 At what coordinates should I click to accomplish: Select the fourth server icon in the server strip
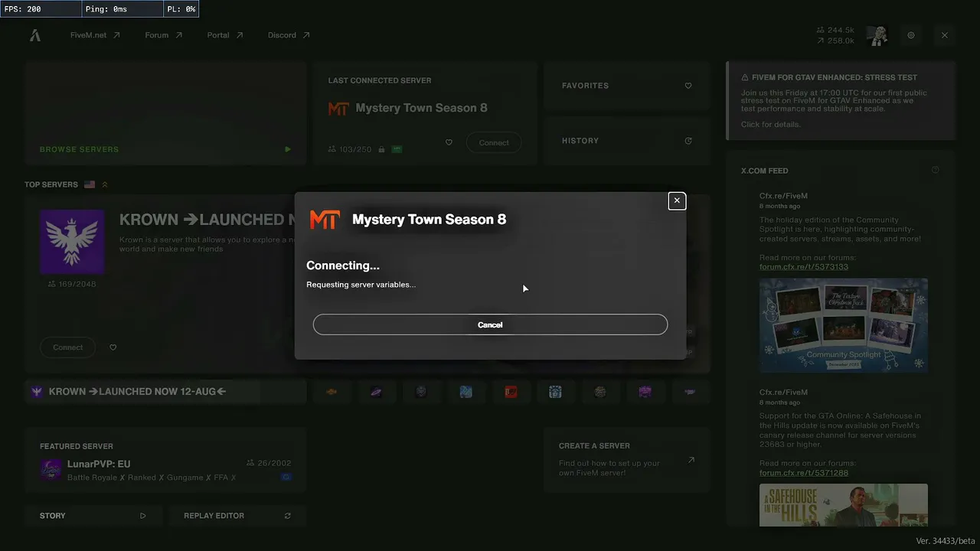465,392
